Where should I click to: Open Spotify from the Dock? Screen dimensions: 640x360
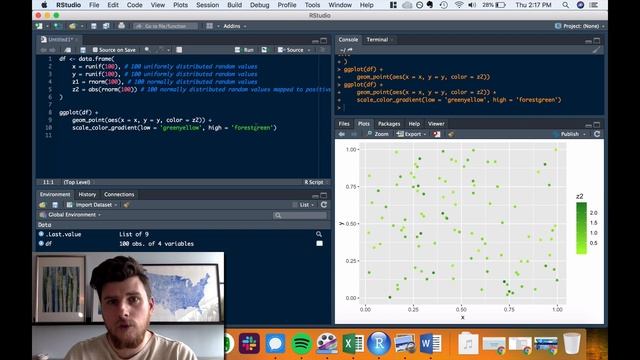point(301,343)
